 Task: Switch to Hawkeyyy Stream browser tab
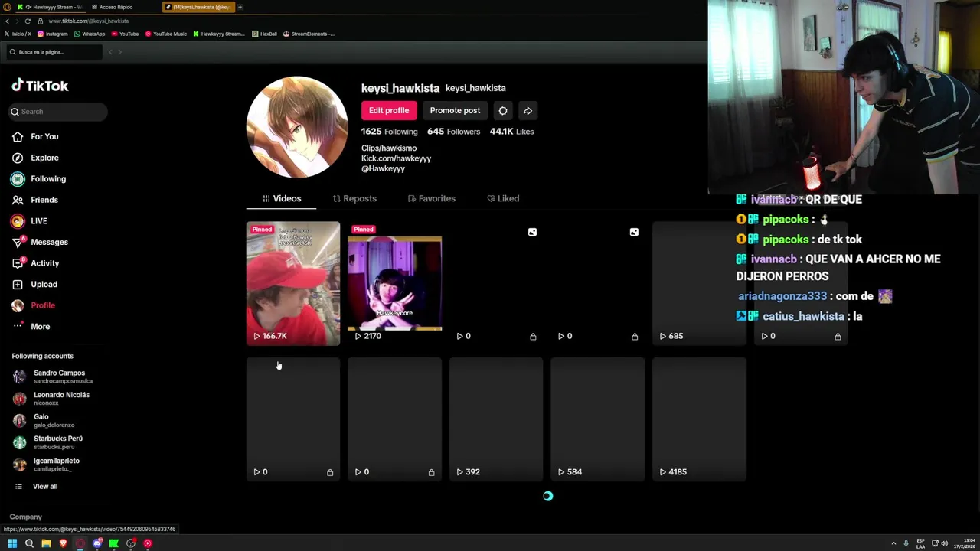[50, 7]
